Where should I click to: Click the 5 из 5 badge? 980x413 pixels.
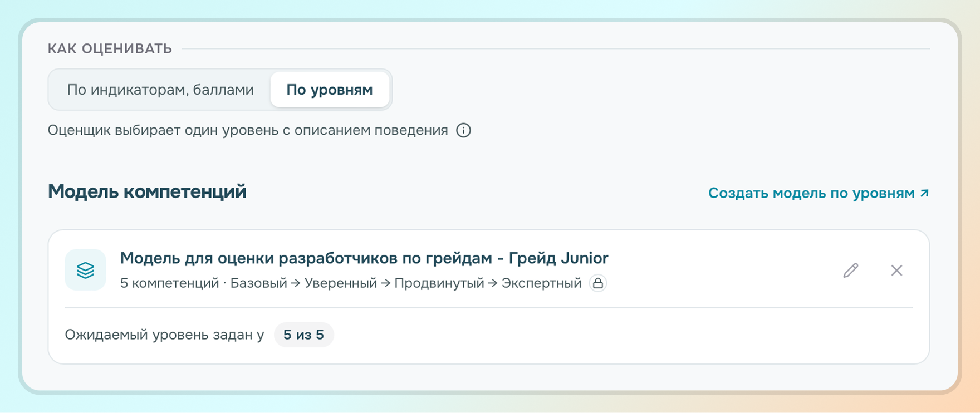(x=303, y=335)
